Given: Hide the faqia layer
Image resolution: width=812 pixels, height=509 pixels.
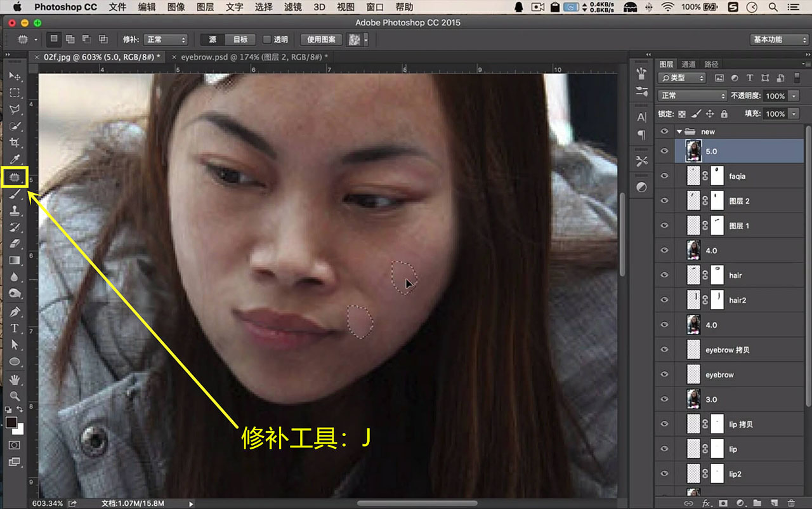Looking at the screenshot, I should (664, 176).
